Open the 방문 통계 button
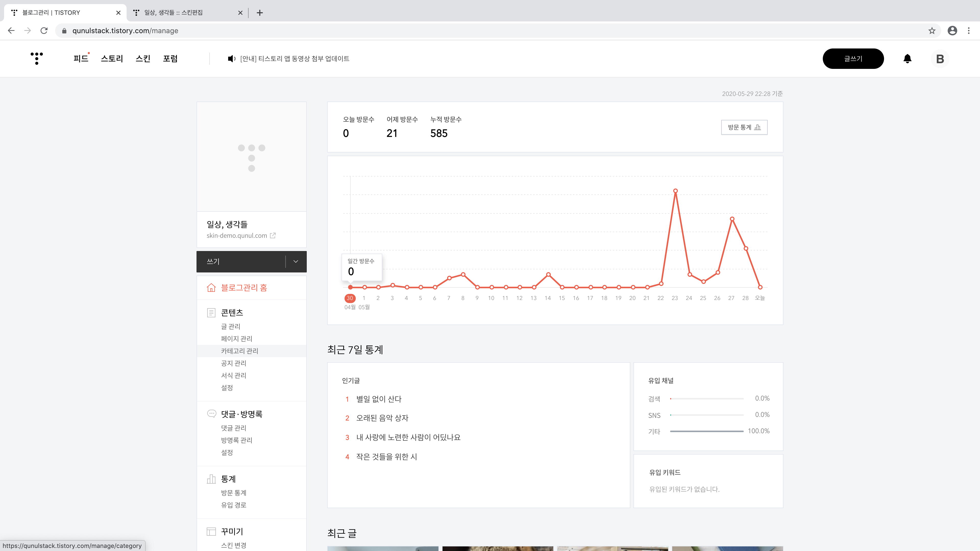The height and width of the screenshot is (551, 980). [744, 127]
